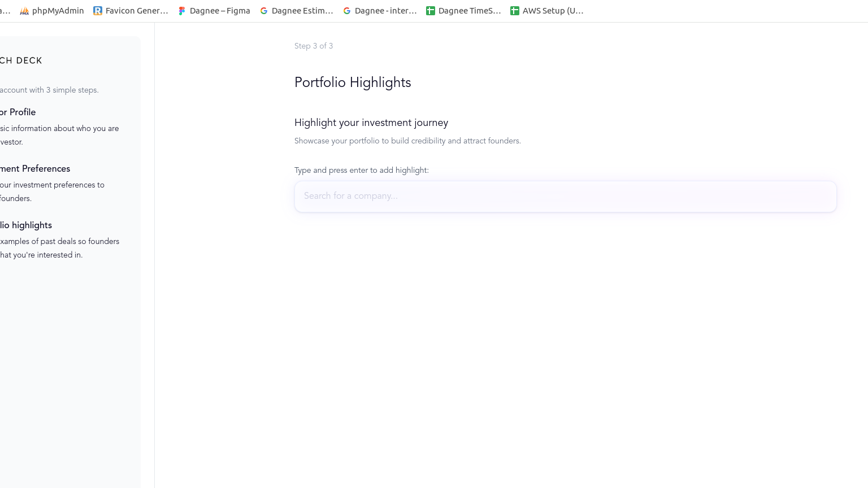Select the Portfolio highlights sidebar step
The width and height of the screenshot is (868, 488).
tap(26, 225)
